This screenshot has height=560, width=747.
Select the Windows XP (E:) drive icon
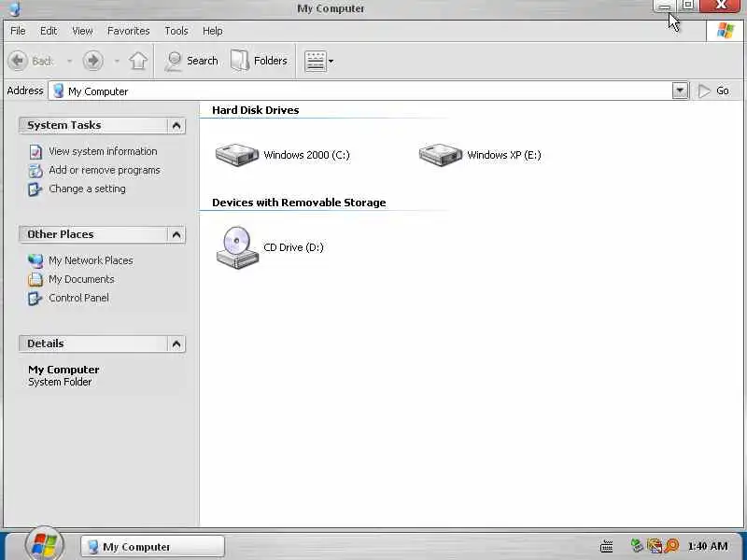click(440, 155)
